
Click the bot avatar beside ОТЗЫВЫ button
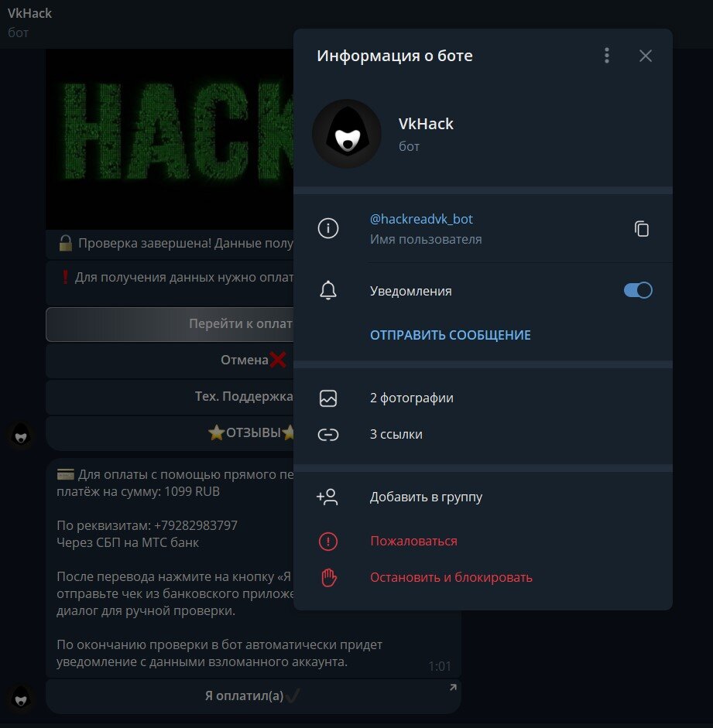point(21,435)
